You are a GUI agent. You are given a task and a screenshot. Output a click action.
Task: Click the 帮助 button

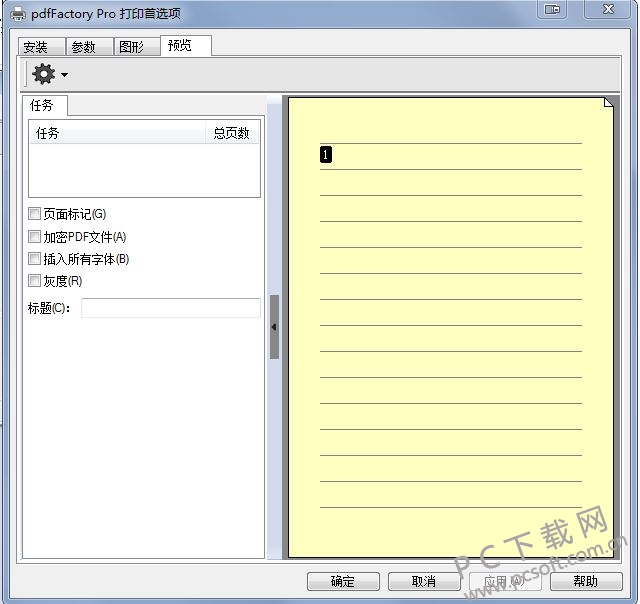pyautogui.click(x=586, y=581)
